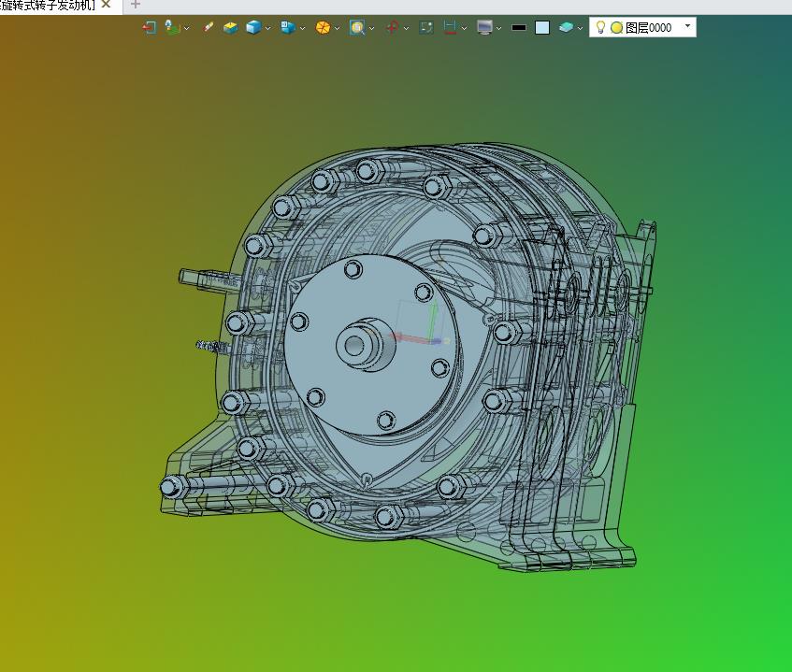The width and height of the screenshot is (792, 672).
Task: Expand the blue cube display dropdown arrow
Action: [x=268, y=28]
